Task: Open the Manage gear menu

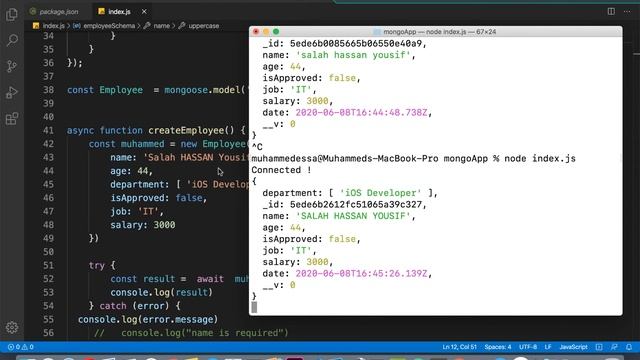Action: tap(12, 327)
